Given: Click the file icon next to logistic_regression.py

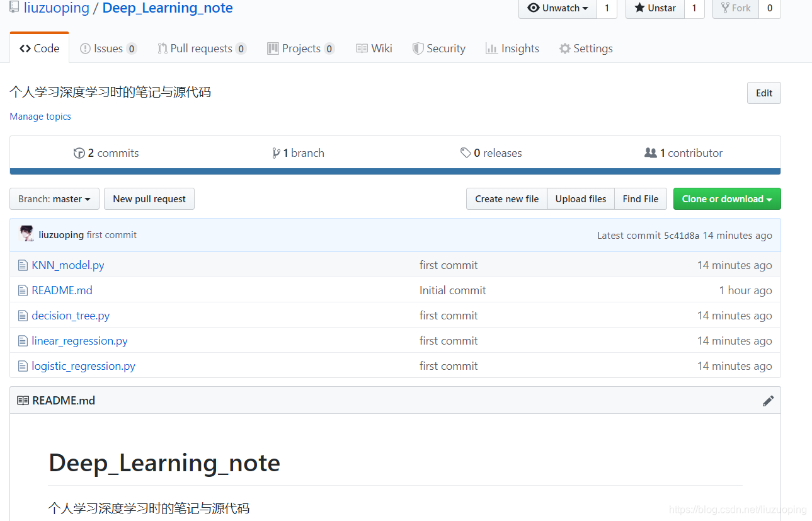Looking at the screenshot, I should tap(23, 366).
